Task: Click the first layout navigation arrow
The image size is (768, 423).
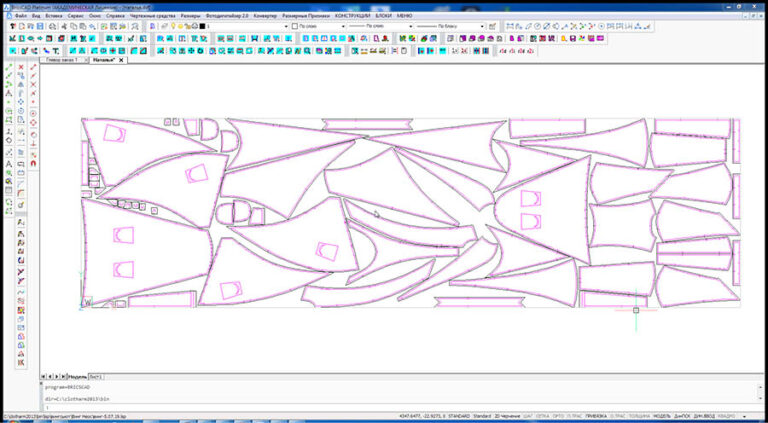Action: pos(43,376)
